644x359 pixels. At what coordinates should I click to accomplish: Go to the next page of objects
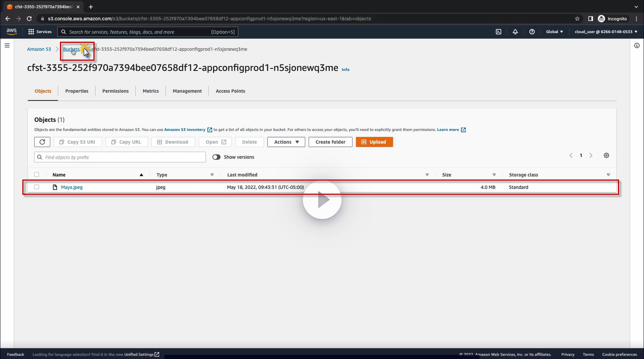(x=591, y=155)
